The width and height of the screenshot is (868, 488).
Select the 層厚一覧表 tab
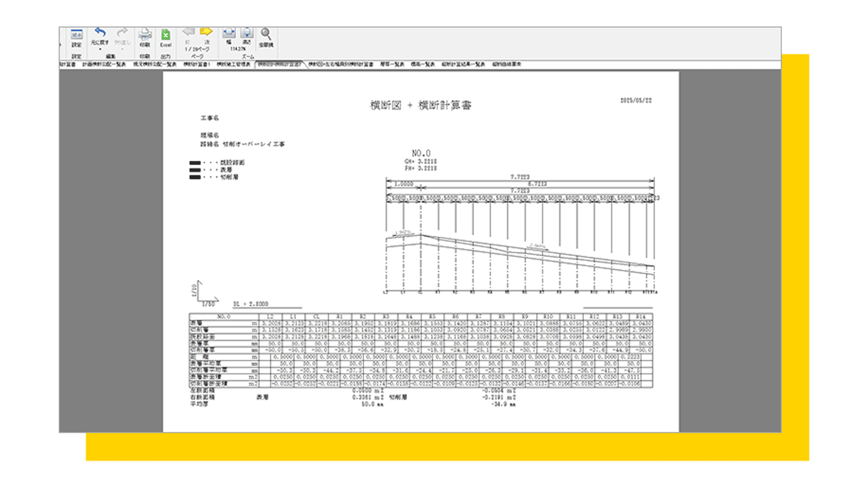point(392,64)
